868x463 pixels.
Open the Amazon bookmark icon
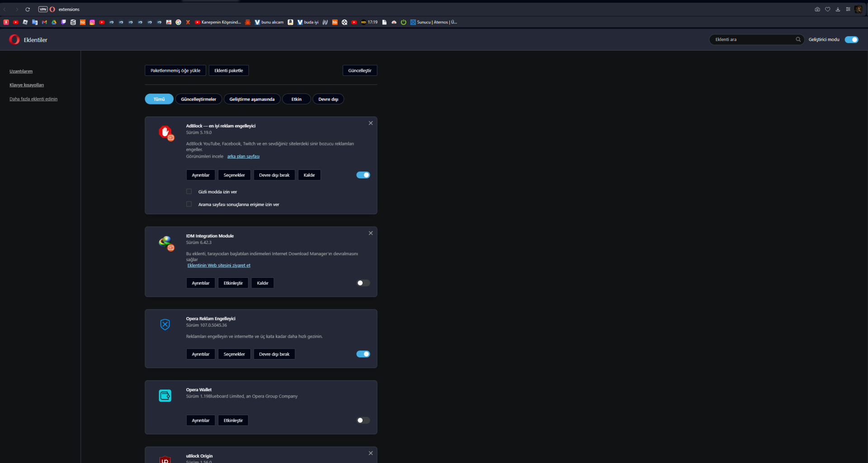[x=290, y=22]
